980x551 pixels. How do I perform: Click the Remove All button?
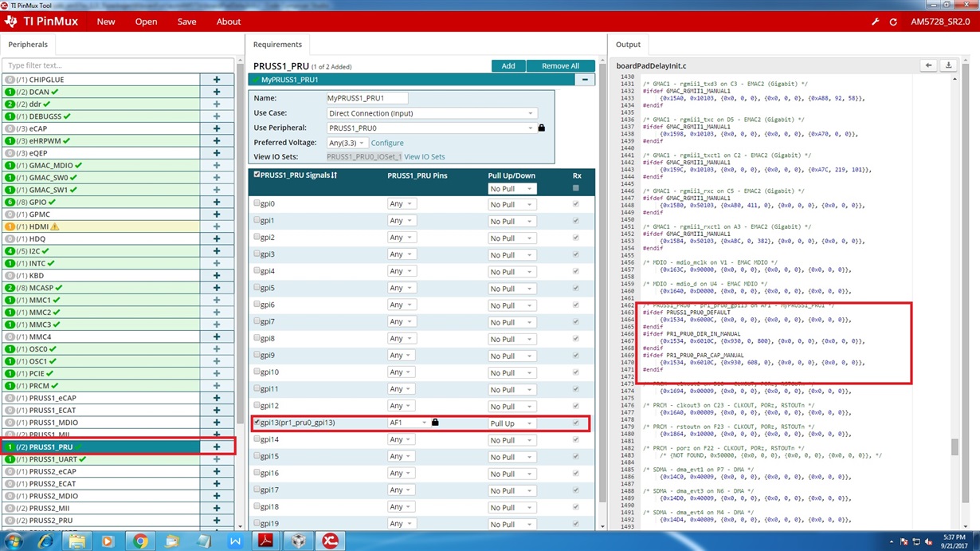pos(560,65)
